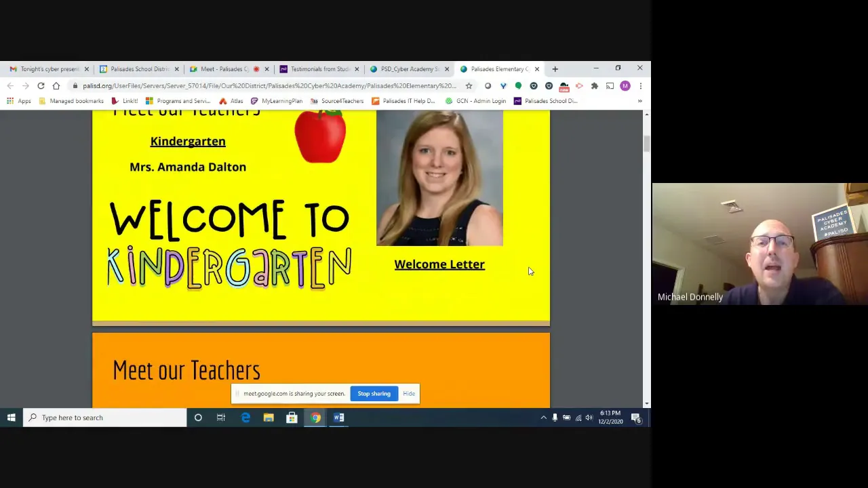This screenshot has width=868, height=488.
Task: Go to the browser home page
Action: tap(56, 86)
